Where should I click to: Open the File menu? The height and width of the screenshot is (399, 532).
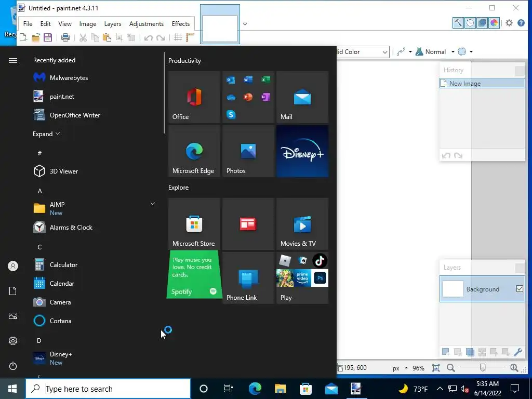[x=28, y=24]
